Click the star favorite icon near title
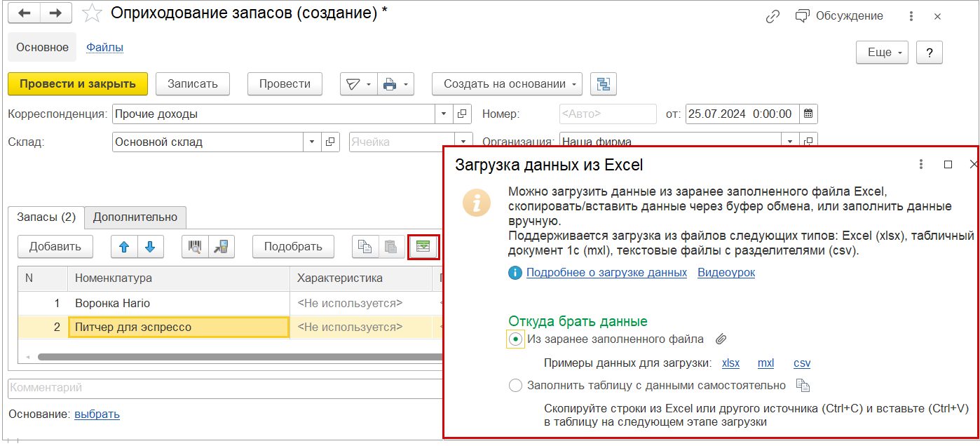980x446 pixels. tap(91, 14)
